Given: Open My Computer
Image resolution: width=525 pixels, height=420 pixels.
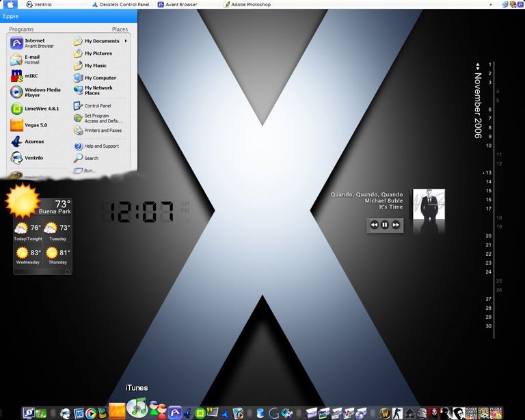Looking at the screenshot, I should click(95, 78).
